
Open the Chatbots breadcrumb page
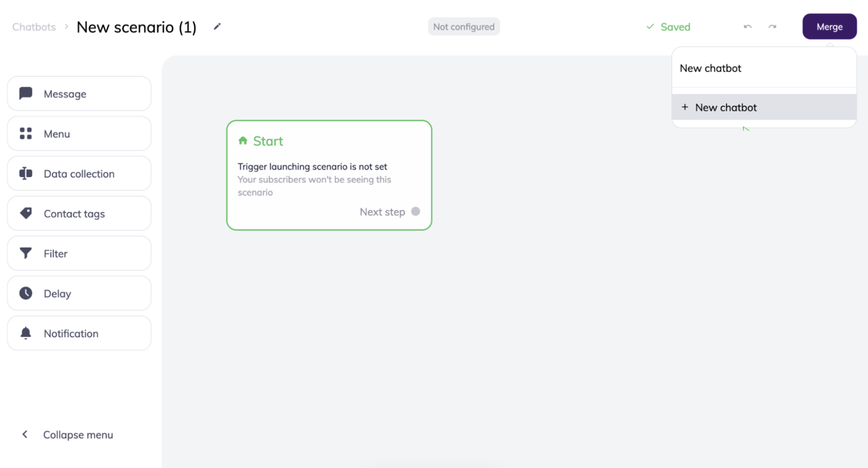[33, 27]
